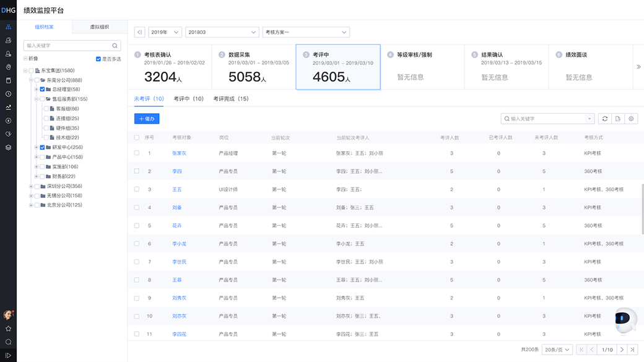Image resolution: width=644 pixels, height=362 pixels.
Task: Open the trend chart icon in sidebar
Action: [x=8, y=107]
